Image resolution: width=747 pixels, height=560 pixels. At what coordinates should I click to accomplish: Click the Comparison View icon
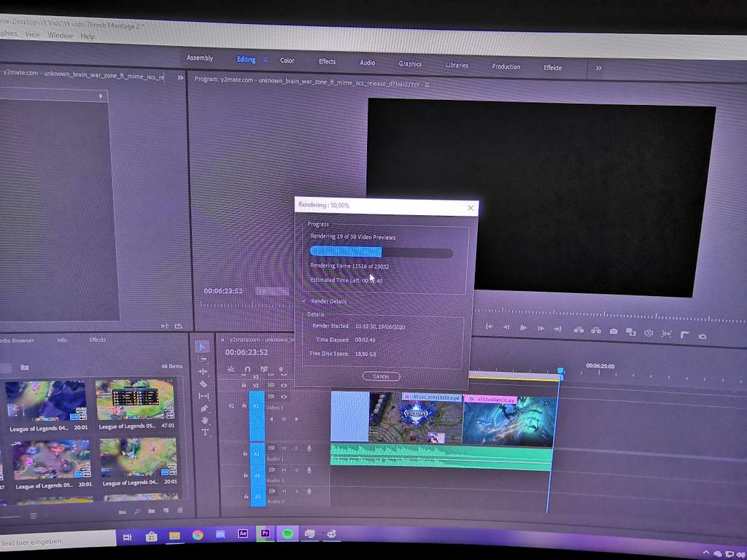click(x=631, y=332)
